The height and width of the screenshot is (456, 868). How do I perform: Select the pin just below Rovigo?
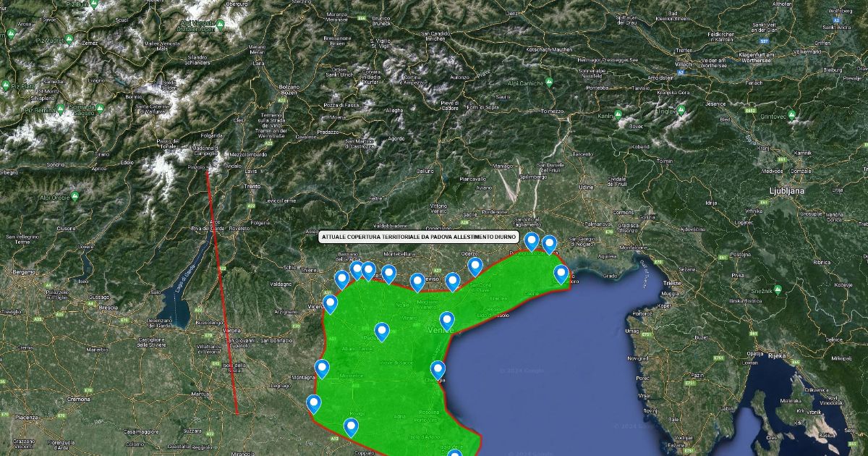(x=351, y=427)
